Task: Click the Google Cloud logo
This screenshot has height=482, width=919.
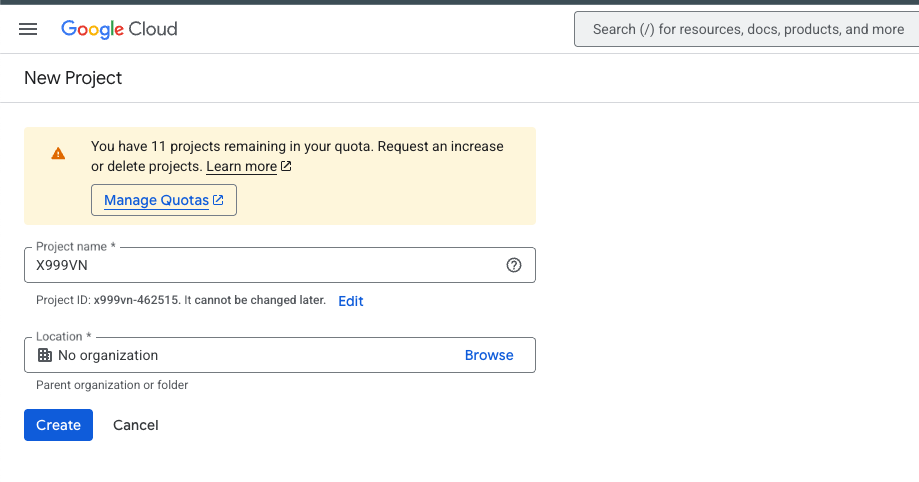Action: pos(119,29)
